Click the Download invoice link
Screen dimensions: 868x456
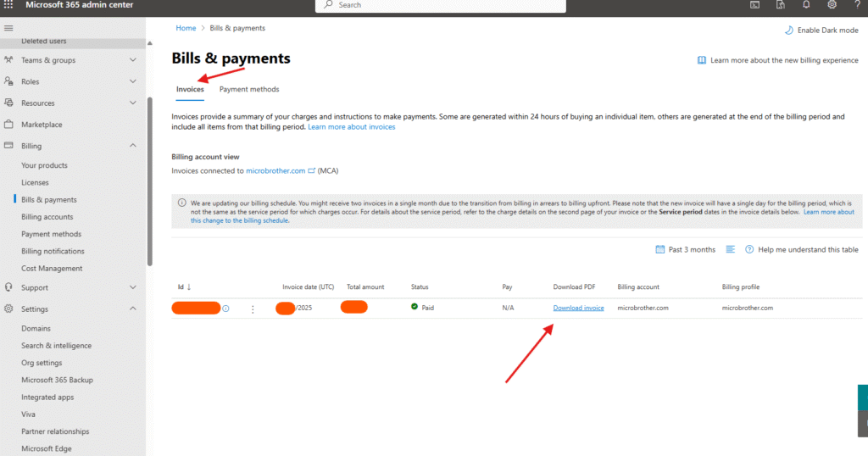(x=578, y=308)
